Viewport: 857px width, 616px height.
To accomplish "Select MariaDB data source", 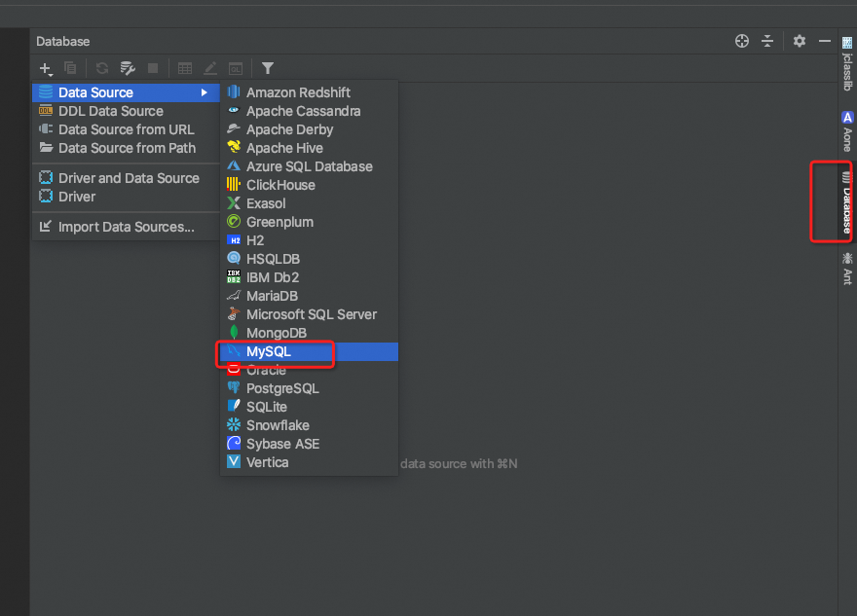I will 310,297.
